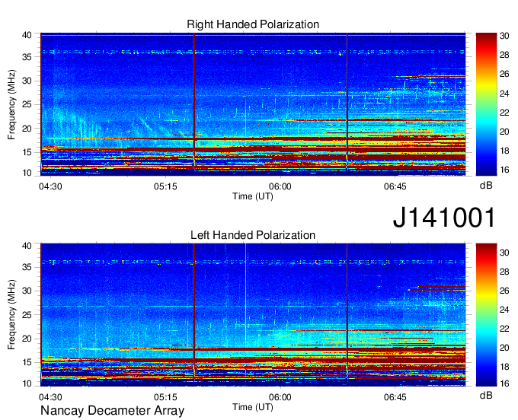This screenshot has height=420, width=518.
Task: Click the "dB" unit label beside the bottom color bar
Action: [486, 395]
